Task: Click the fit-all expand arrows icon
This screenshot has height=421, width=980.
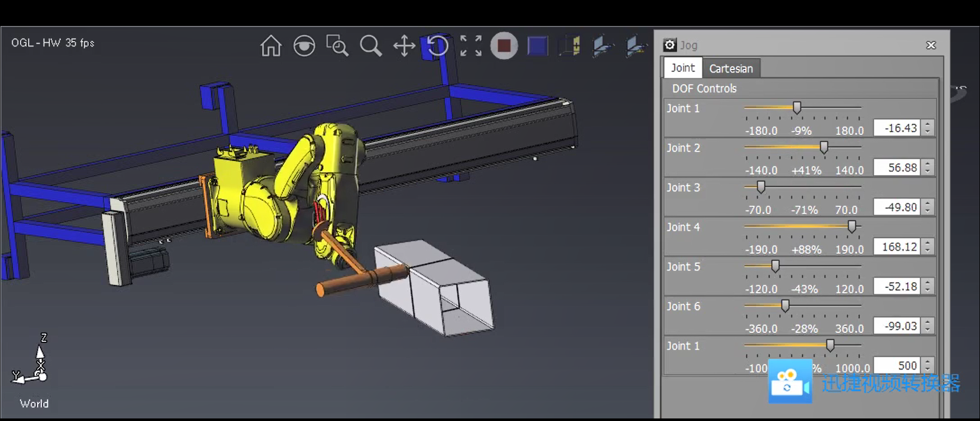Action: click(x=471, y=46)
